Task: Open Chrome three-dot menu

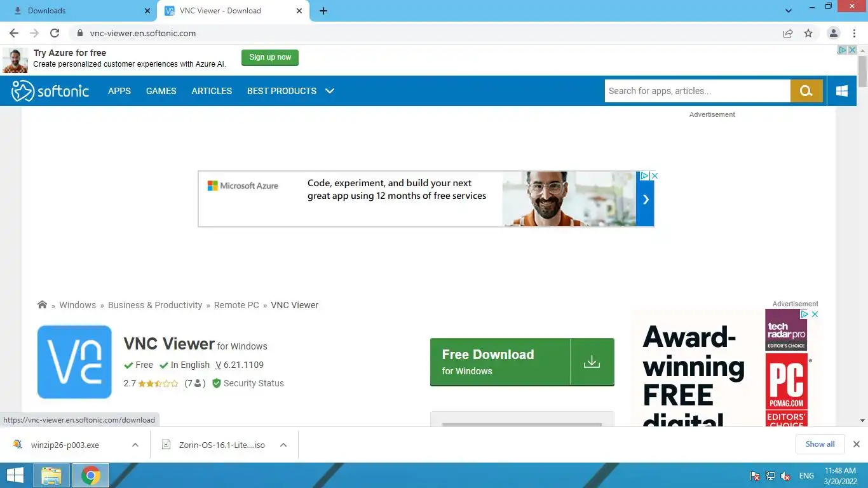Action: pyautogui.click(x=854, y=33)
